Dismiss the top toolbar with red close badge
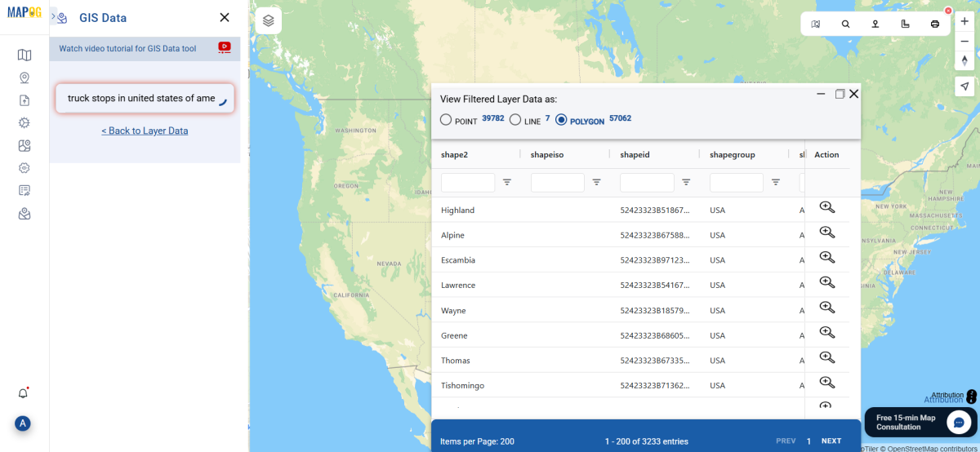 coord(948,11)
